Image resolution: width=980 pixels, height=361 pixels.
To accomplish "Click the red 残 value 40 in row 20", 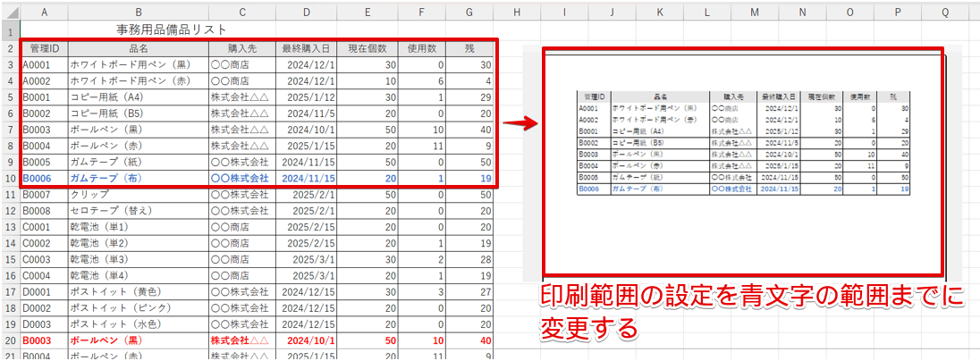I will point(470,340).
